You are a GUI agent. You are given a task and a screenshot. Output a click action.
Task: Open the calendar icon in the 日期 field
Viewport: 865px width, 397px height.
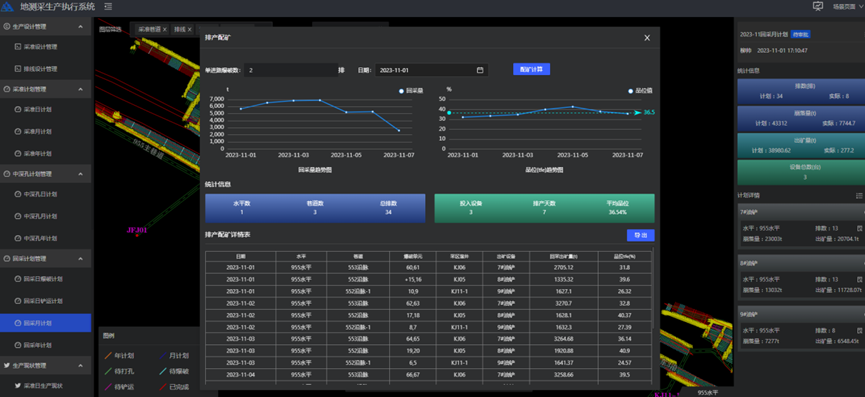pyautogui.click(x=480, y=70)
